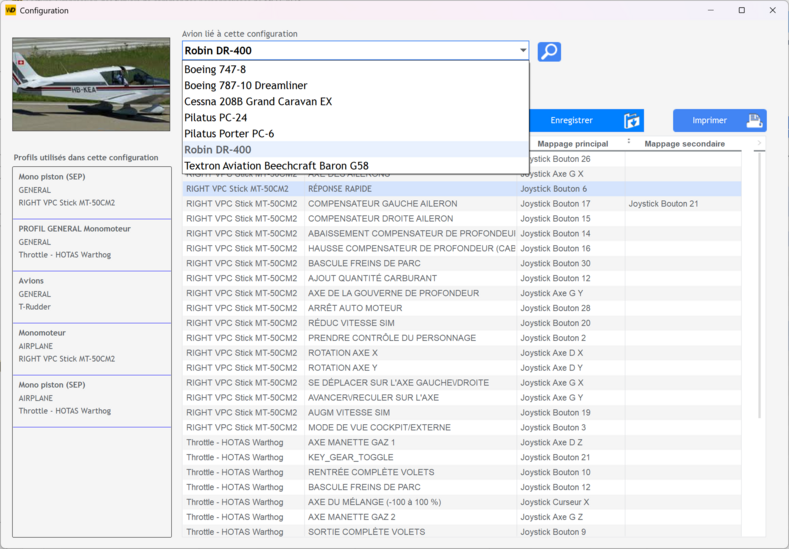The height and width of the screenshot is (549, 789).
Task: Click the WD application icon in title bar
Action: pos(10,10)
